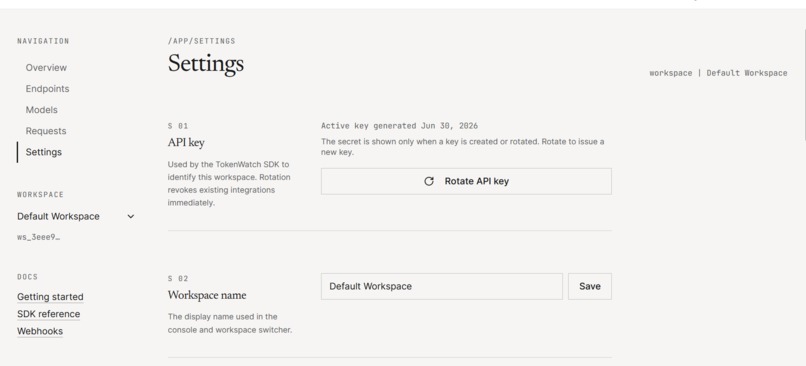Click the /APP/SETTINGS breadcrumb text

(x=202, y=41)
